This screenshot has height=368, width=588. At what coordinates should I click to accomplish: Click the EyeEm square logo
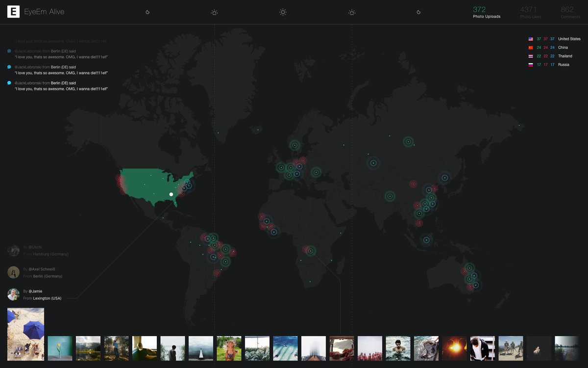click(x=13, y=12)
